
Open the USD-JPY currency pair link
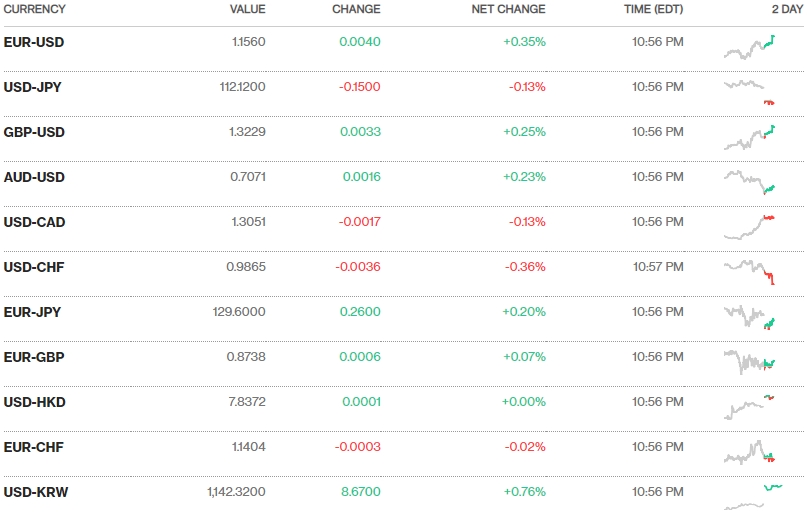coord(33,87)
